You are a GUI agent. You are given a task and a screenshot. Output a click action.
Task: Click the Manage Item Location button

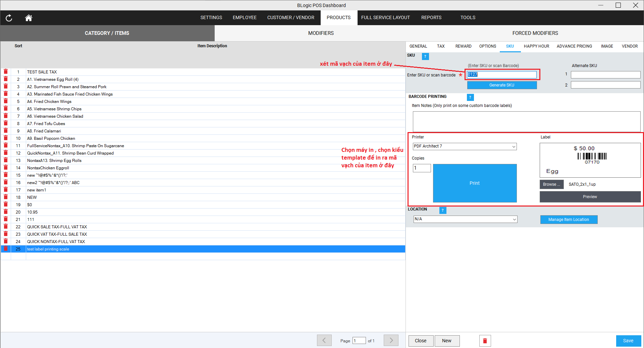[x=569, y=220]
